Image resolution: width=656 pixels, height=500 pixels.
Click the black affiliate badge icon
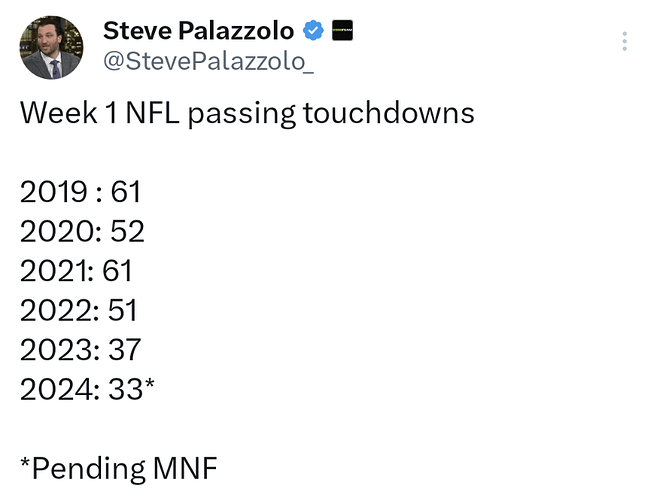point(340,31)
